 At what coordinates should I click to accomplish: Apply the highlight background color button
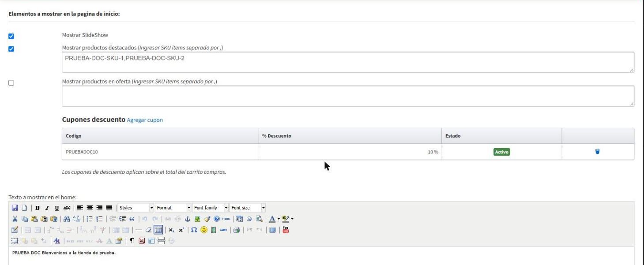[286, 219]
